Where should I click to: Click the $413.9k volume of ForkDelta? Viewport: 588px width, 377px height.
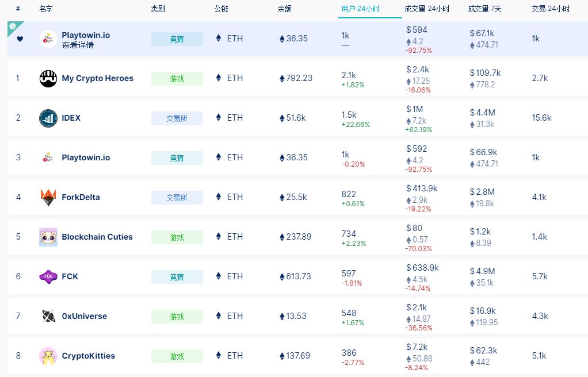coord(422,188)
